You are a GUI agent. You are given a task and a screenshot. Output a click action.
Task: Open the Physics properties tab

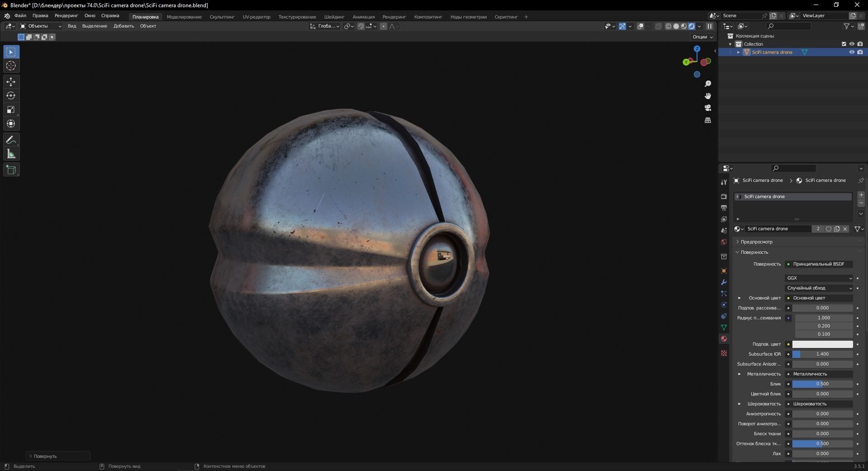(724, 304)
